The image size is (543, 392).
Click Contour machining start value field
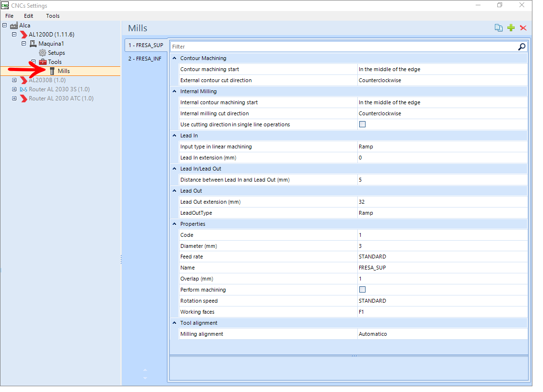pyautogui.click(x=442, y=69)
